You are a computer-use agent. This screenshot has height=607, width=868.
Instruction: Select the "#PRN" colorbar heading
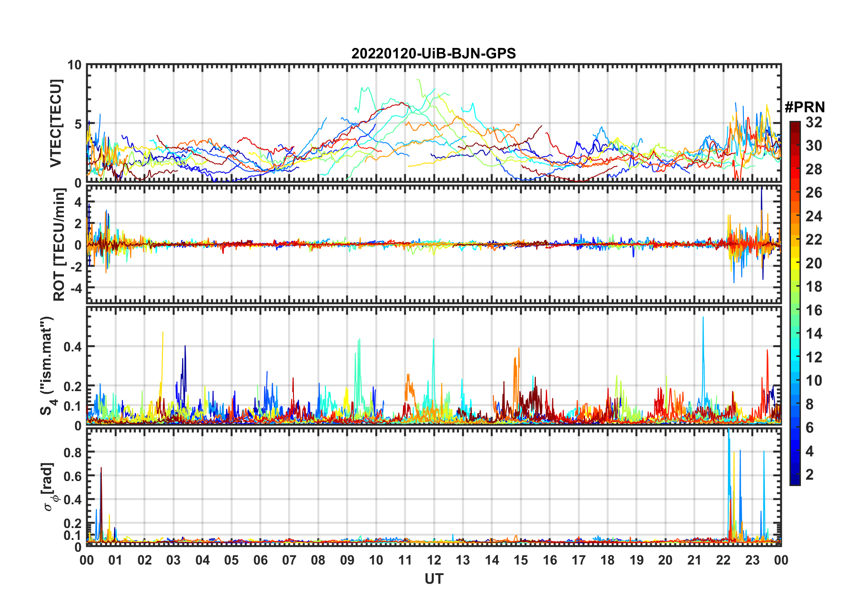coord(805,107)
